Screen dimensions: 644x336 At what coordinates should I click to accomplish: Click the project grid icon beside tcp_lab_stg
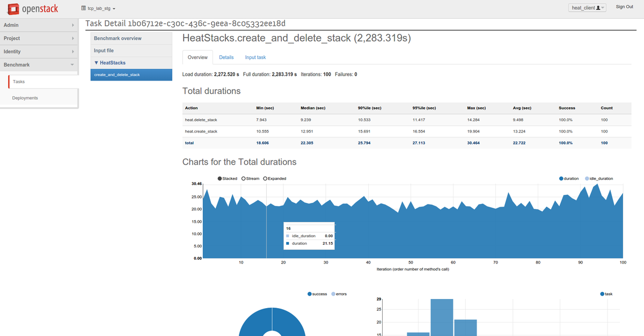[83, 9]
